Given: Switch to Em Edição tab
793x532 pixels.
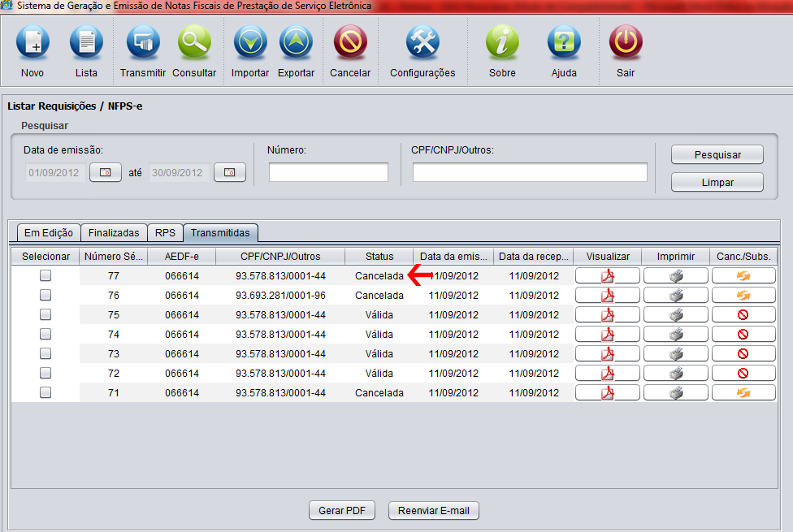Looking at the screenshot, I should (49, 232).
